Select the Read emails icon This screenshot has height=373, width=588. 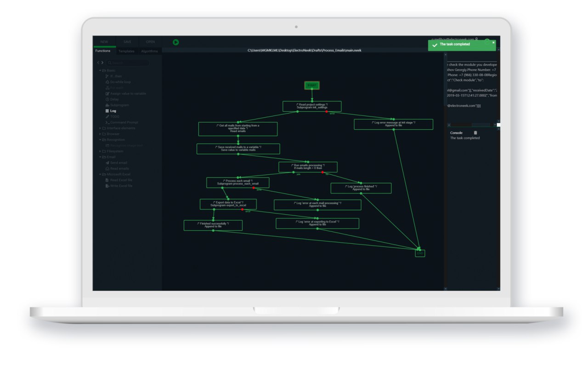click(107, 169)
